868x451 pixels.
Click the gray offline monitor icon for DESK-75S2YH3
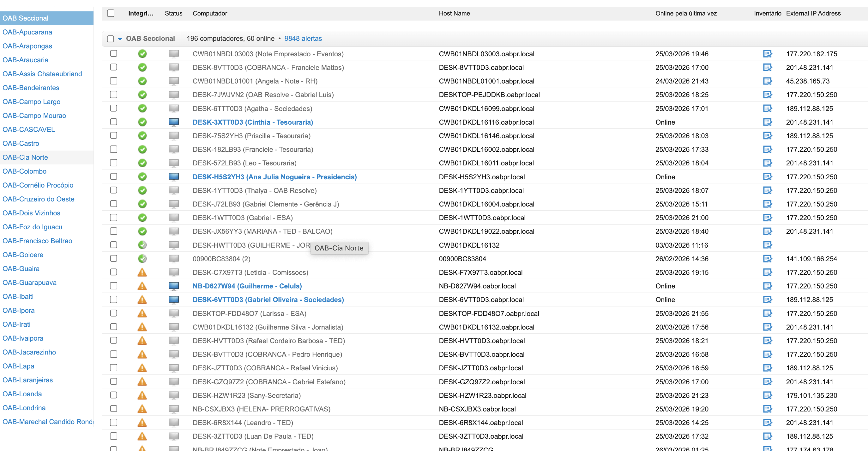click(x=173, y=136)
